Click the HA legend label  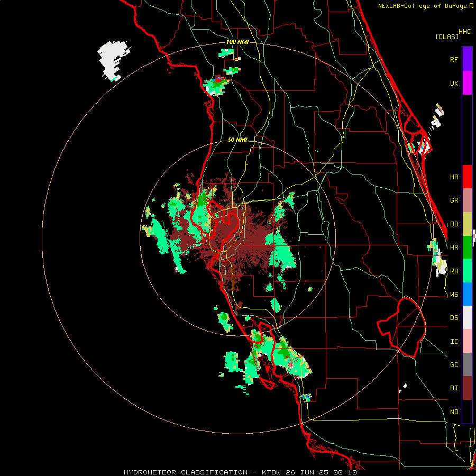[454, 177]
